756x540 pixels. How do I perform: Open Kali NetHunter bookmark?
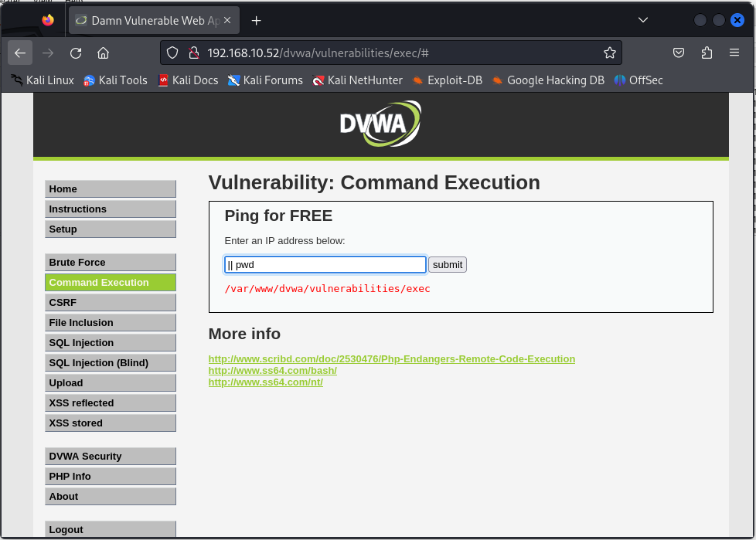[x=357, y=80]
